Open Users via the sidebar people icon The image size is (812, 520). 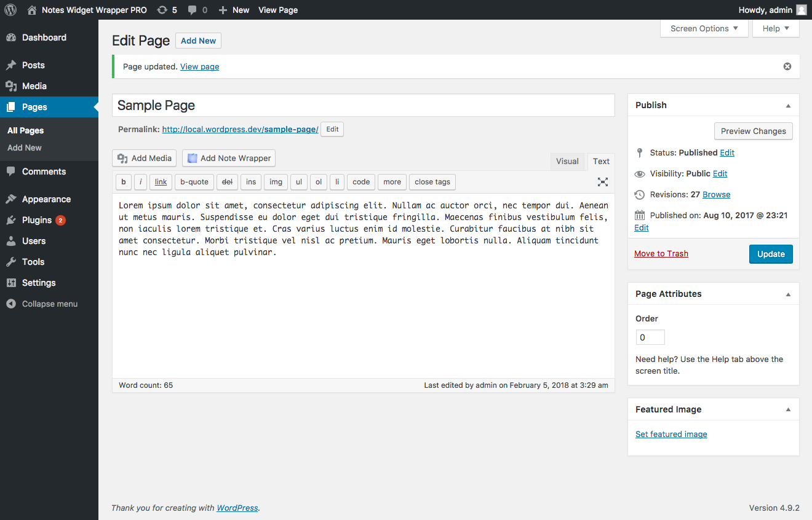pos(10,241)
